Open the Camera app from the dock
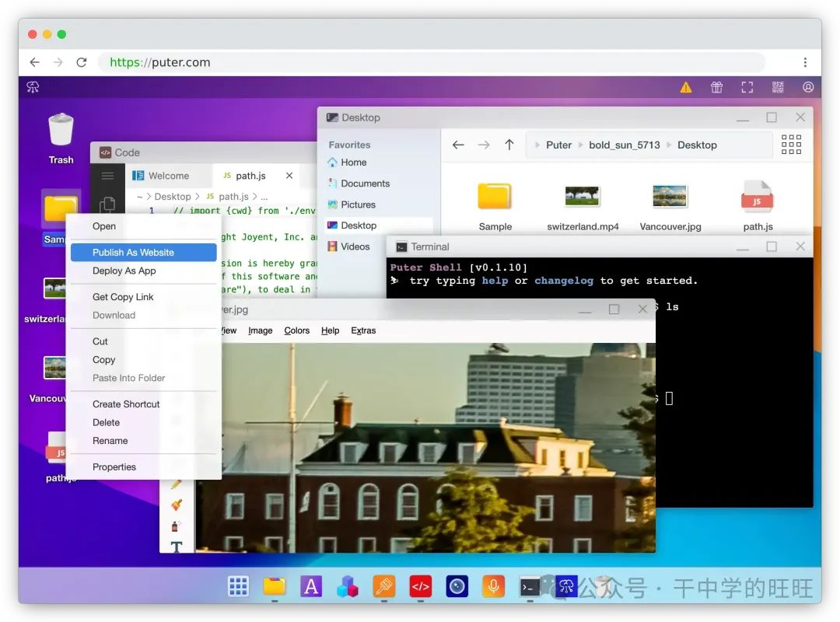Viewport: 840px width, 622px height. pos(457,586)
